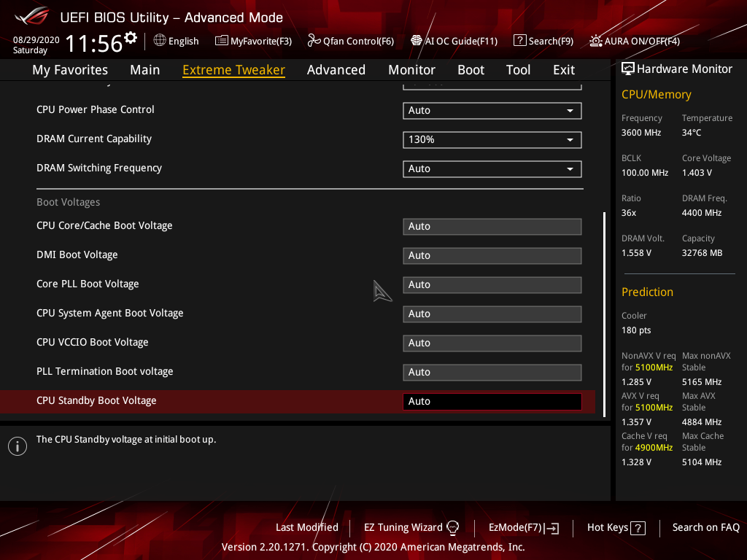Select the DRAM Switching Frequency label
The height and width of the screenshot is (560, 747).
point(99,168)
